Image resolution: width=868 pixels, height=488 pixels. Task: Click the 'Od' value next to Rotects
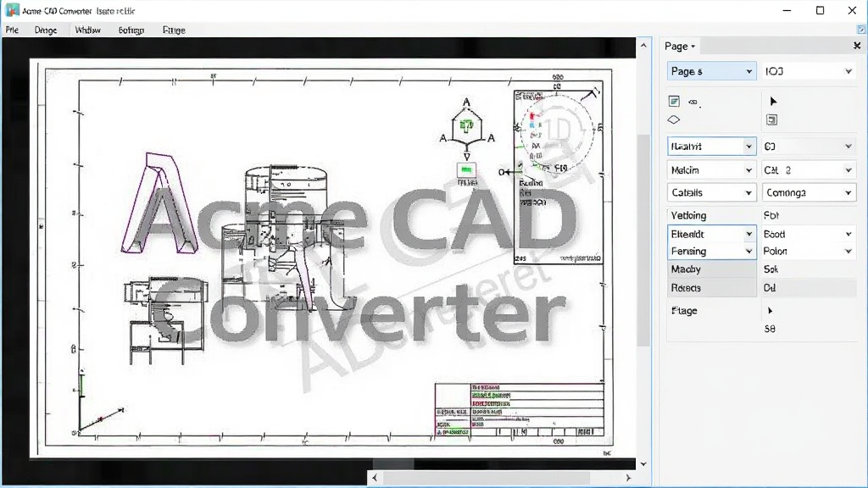[770, 288]
